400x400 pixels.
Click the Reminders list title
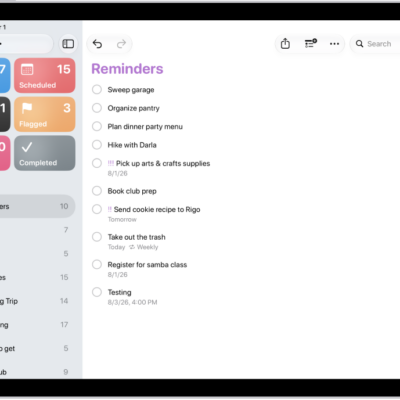pyautogui.click(x=127, y=69)
